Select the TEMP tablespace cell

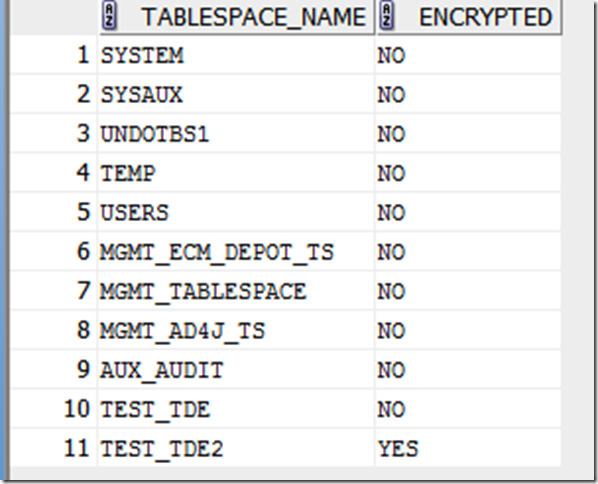[236, 173]
